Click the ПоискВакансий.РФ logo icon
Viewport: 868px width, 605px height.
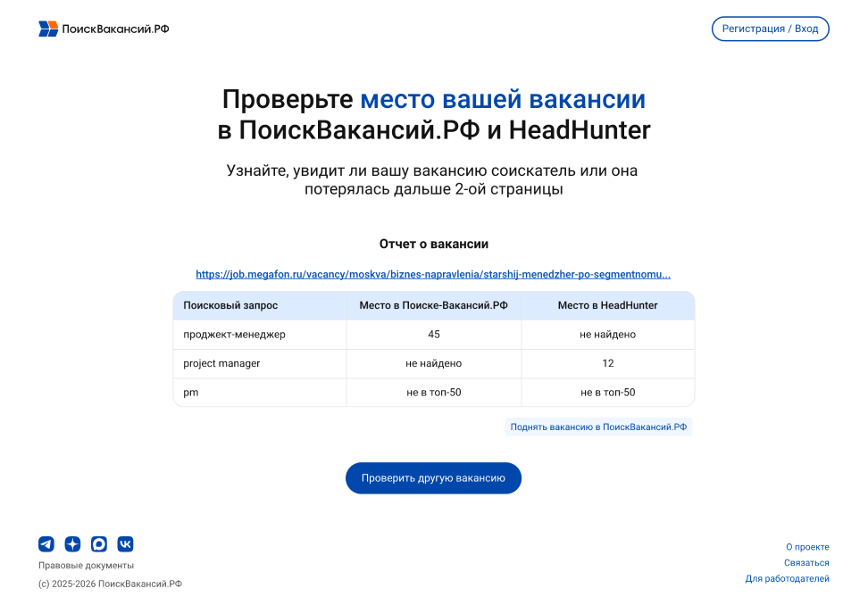48,29
